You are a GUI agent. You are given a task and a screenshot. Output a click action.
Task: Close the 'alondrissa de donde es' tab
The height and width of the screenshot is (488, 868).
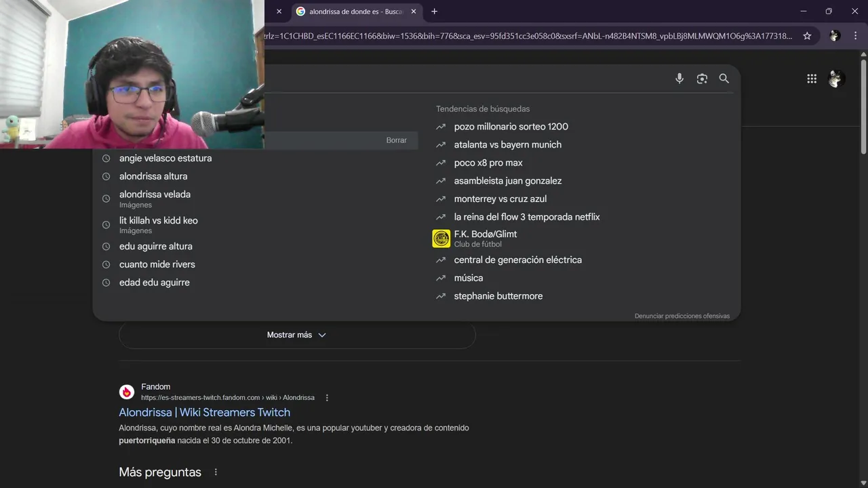(414, 12)
